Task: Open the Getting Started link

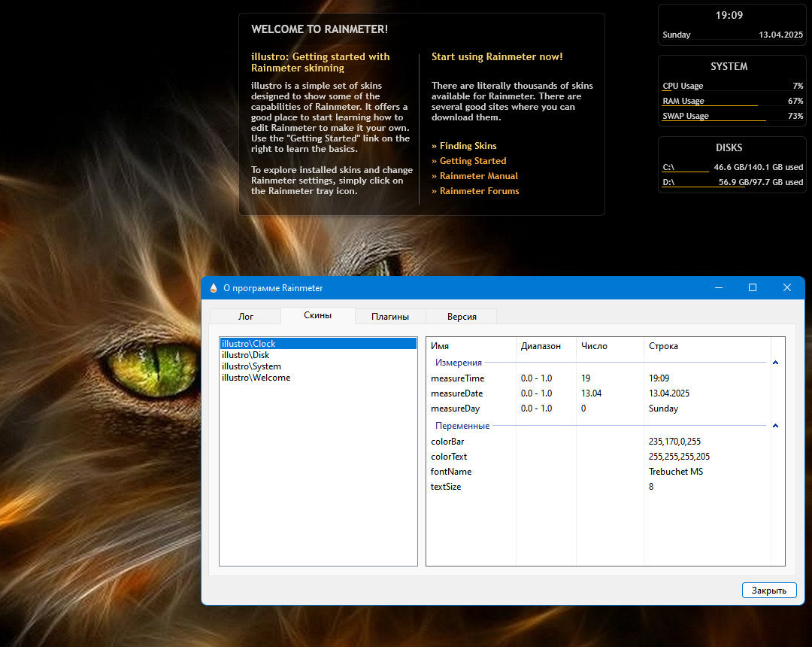Action: [x=468, y=161]
